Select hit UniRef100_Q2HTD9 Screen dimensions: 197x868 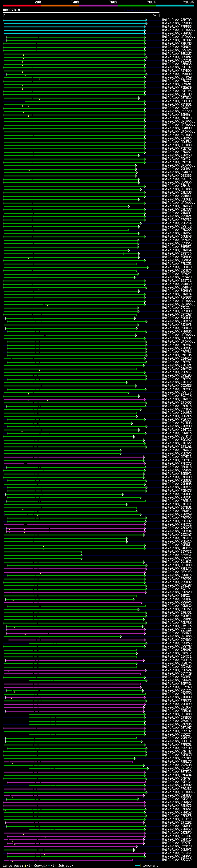177,20
